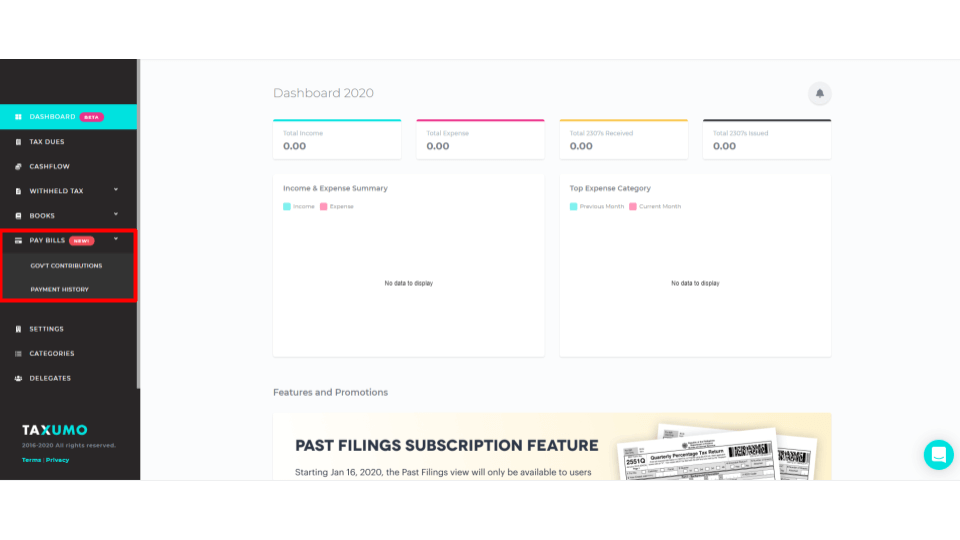Toggle the Income legend series
The image size is (960, 540).
coord(299,207)
